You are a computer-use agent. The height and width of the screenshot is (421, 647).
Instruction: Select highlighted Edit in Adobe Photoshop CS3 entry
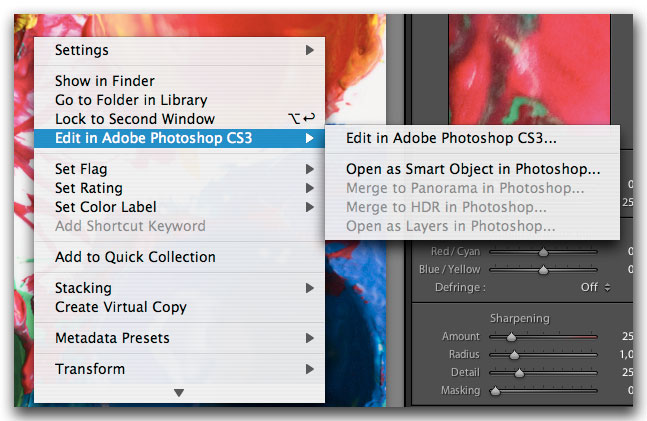pyautogui.click(x=179, y=138)
